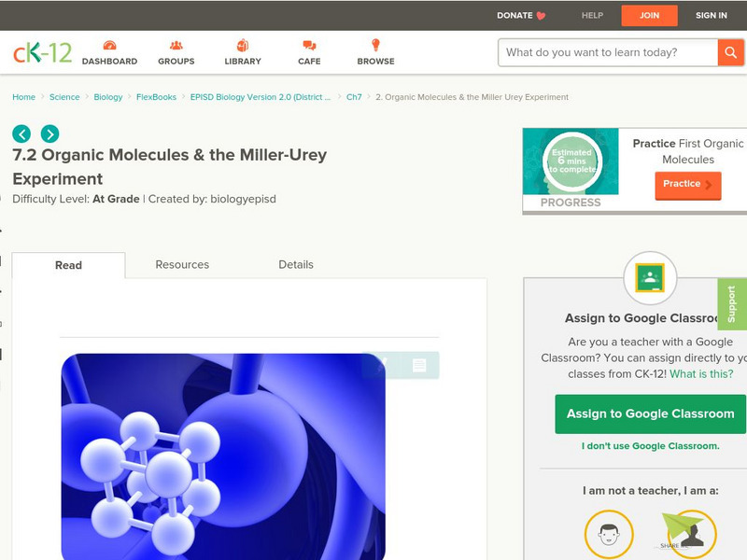Switch to the Resources tab

[182, 265]
